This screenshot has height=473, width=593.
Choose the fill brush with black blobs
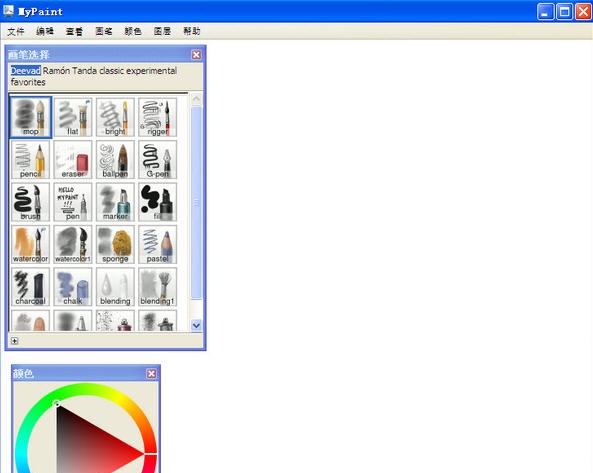158,202
